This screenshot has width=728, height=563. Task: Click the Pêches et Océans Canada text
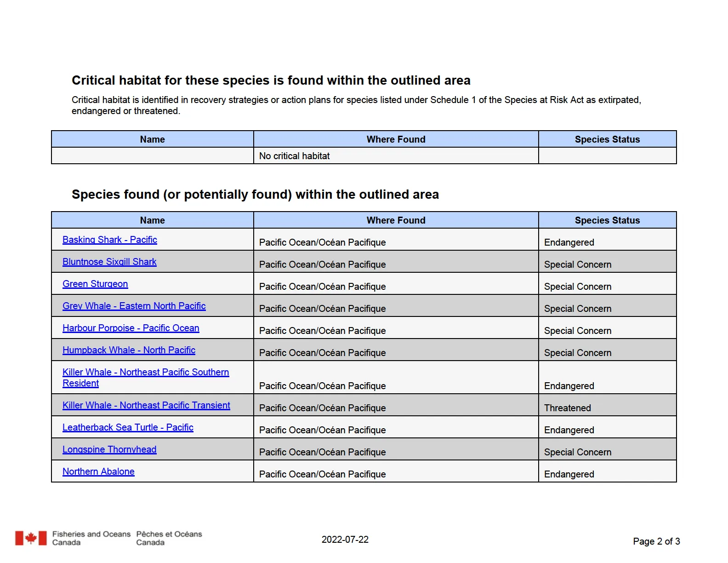pyautogui.click(x=169, y=538)
